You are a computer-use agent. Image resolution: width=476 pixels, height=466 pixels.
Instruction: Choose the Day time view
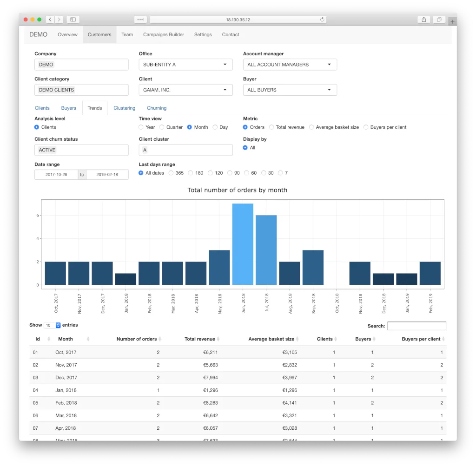pos(215,127)
